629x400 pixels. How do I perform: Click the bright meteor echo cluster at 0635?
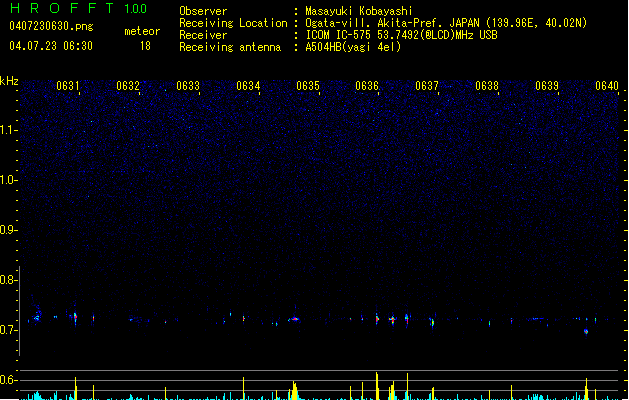click(294, 319)
